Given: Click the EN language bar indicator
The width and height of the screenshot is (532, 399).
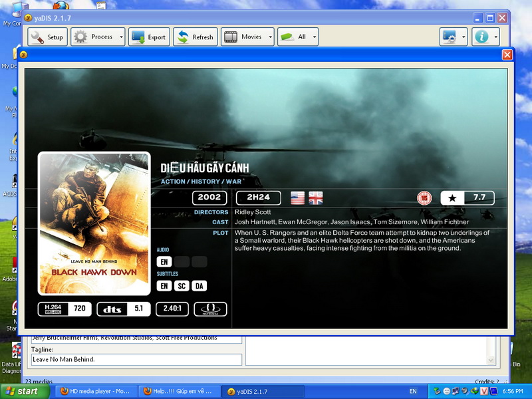Looking at the screenshot, I should coord(413,391).
